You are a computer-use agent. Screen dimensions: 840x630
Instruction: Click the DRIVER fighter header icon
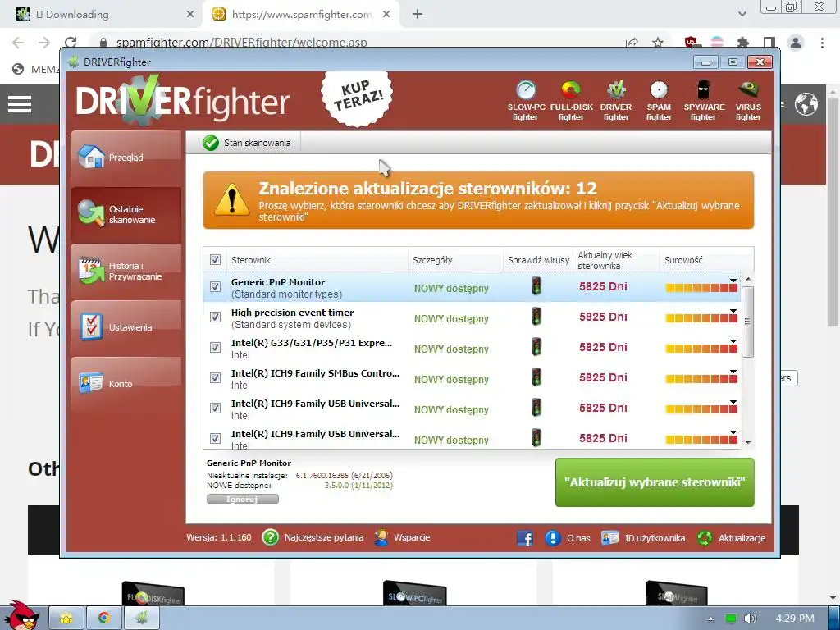616,101
